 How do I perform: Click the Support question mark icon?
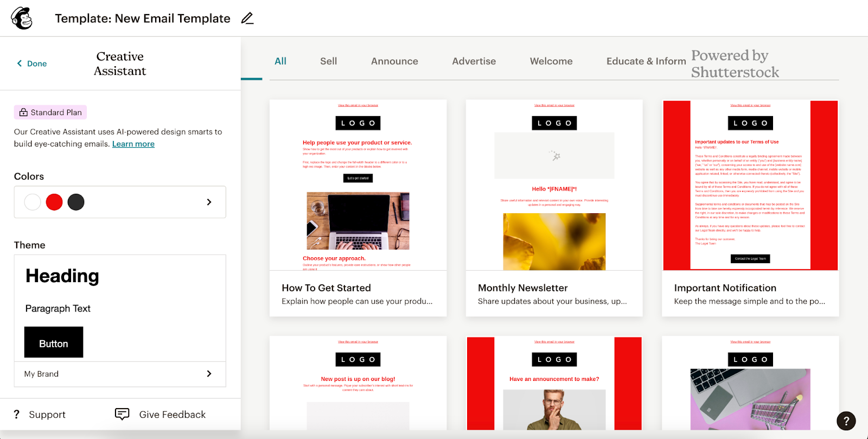coord(17,415)
